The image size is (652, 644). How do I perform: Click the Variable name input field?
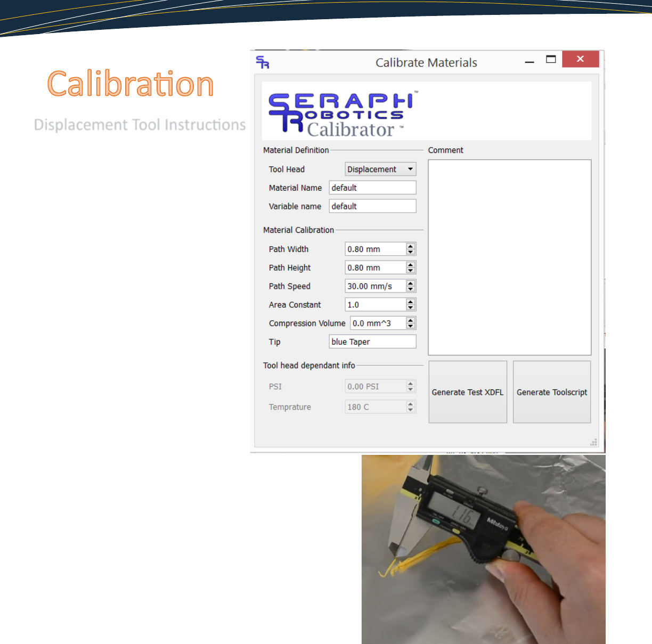point(372,206)
